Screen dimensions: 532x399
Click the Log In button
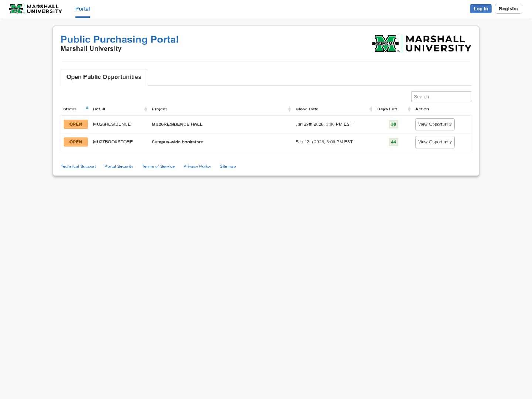[480, 9]
